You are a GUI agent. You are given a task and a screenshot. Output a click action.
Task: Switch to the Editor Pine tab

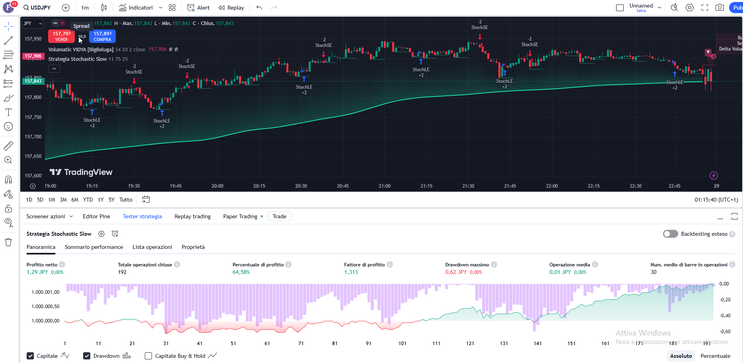click(96, 216)
